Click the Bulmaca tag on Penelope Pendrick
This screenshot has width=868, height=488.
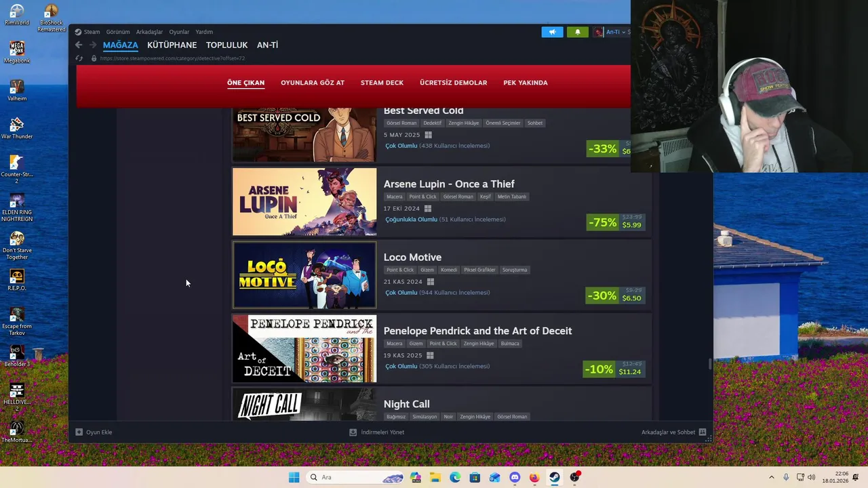(510, 344)
